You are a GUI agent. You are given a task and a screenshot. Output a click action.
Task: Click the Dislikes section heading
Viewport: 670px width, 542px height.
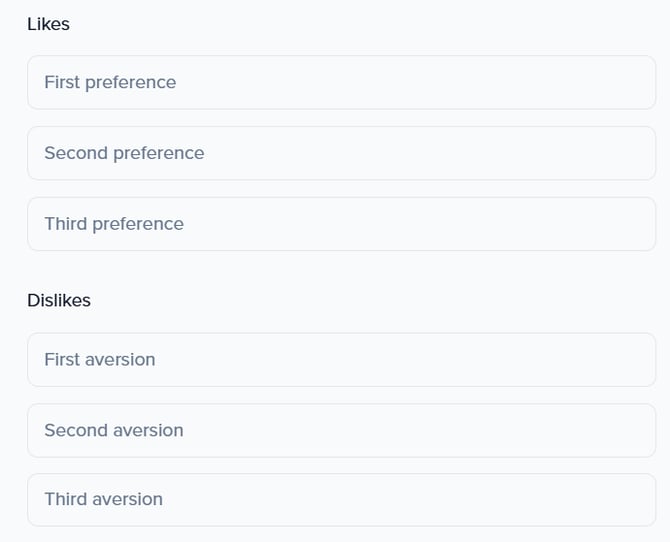click(59, 300)
